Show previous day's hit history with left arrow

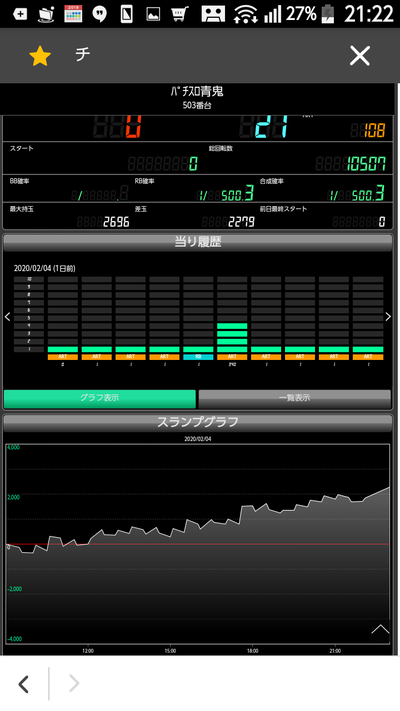[7, 317]
